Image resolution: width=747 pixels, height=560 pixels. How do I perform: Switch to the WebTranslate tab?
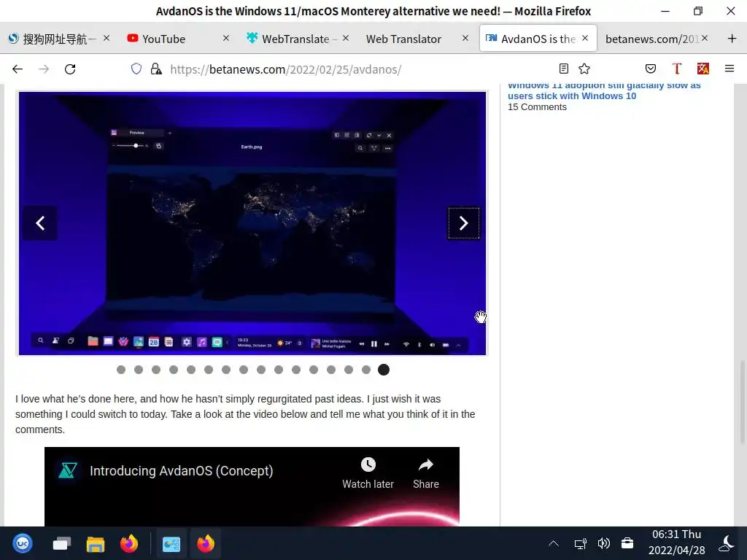298,39
